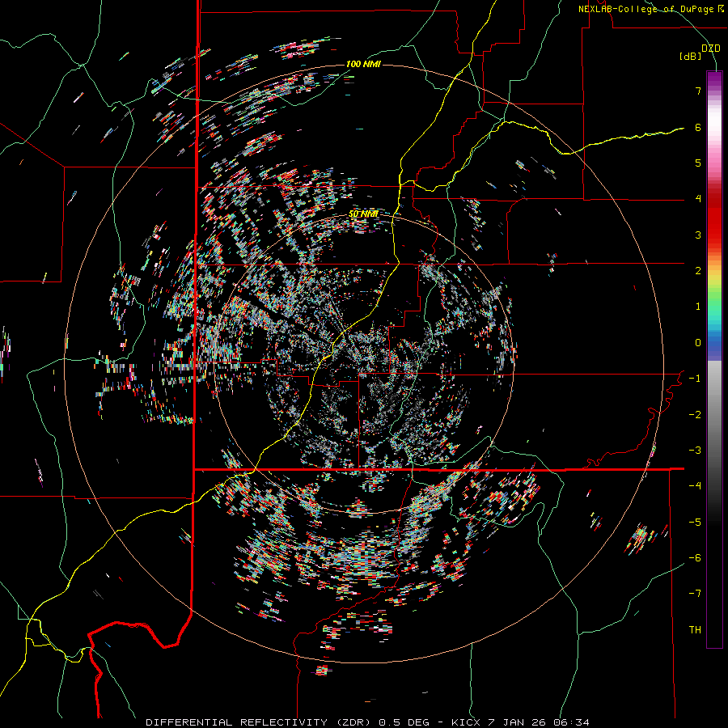This screenshot has height=728, width=728.
Task: Click the -7 value on the dB scale
Action: [695, 594]
